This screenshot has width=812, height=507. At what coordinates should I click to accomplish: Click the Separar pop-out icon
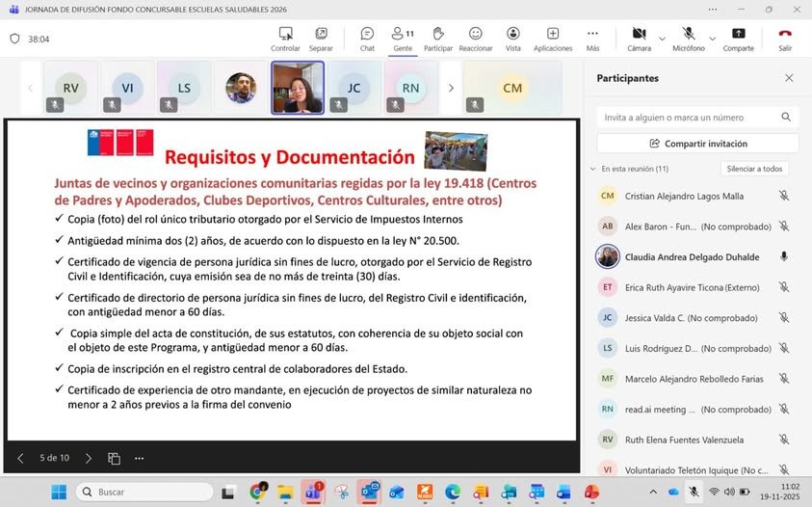(321, 39)
